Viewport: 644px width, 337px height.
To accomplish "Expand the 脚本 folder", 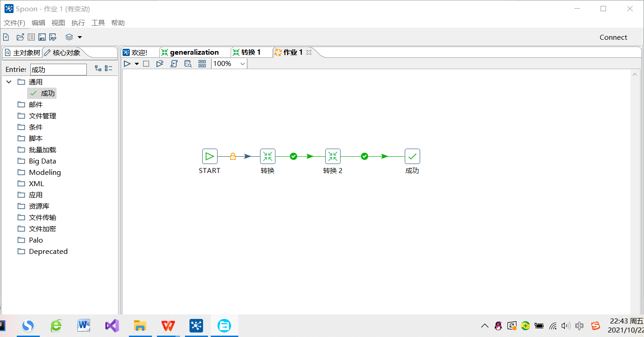I will (30, 138).
